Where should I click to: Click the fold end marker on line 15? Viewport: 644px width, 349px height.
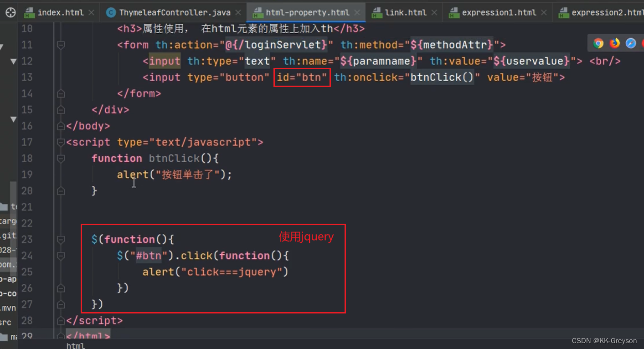[x=61, y=110]
